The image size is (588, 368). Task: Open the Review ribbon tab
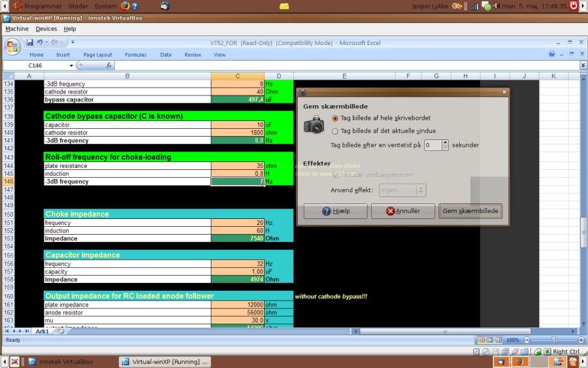[x=193, y=55]
